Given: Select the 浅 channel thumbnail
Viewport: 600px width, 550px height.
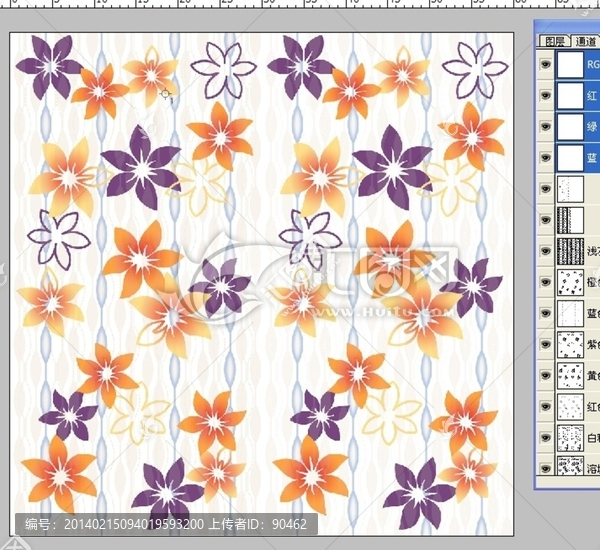Looking at the screenshot, I should 570,251.
